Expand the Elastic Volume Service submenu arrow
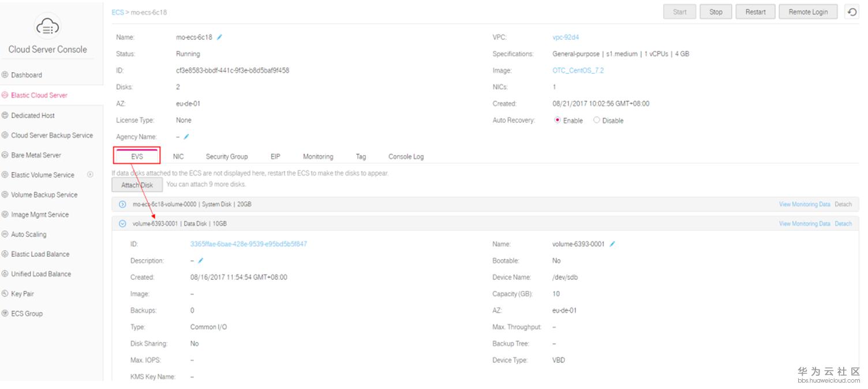 click(90, 174)
